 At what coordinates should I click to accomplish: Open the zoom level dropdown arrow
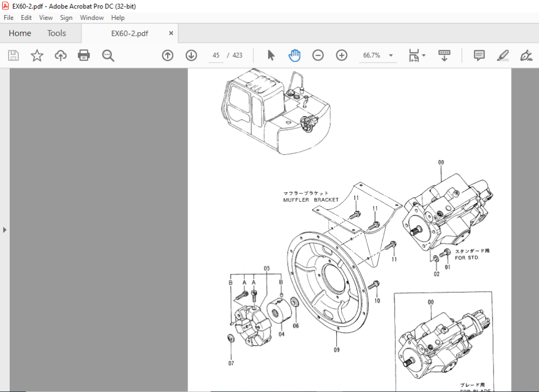point(391,56)
